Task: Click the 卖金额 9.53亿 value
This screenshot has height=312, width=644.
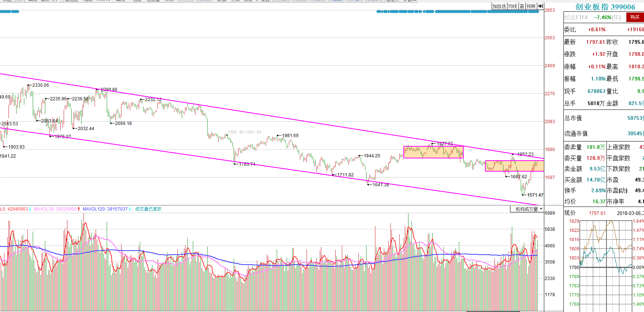Action: coord(597,169)
